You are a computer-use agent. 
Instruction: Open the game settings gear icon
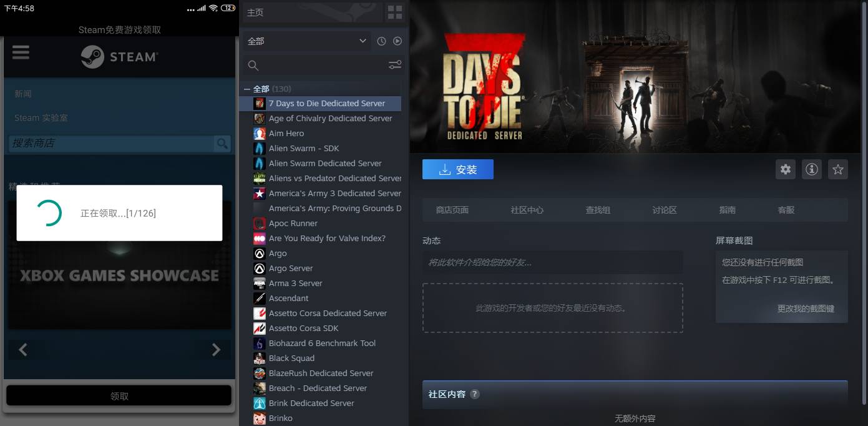[x=785, y=169]
